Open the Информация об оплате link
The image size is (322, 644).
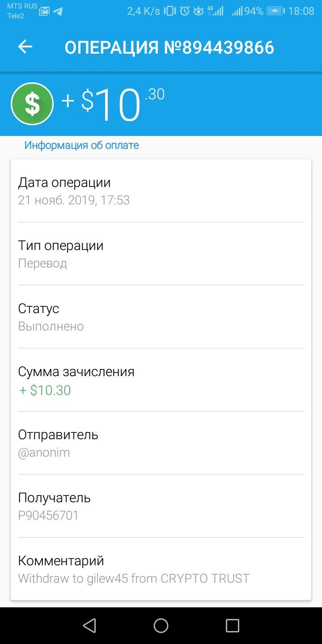tap(81, 145)
